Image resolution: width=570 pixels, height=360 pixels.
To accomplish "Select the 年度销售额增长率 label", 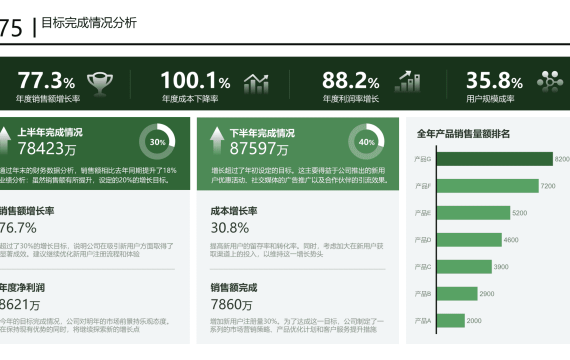I will pyautogui.click(x=48, y=99).
